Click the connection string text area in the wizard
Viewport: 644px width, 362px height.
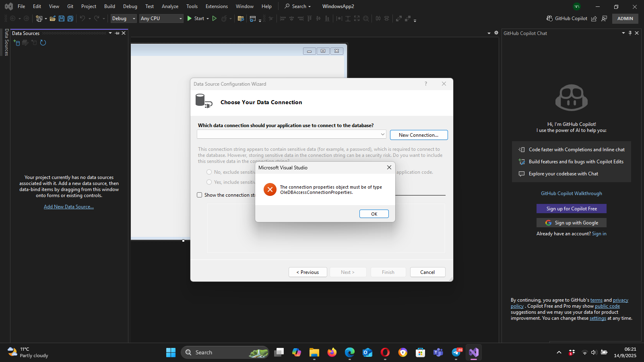tap(326, 228)
